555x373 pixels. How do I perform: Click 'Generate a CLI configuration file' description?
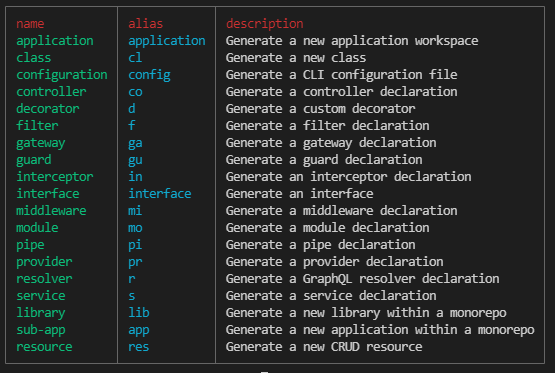[x=342, y=75]
